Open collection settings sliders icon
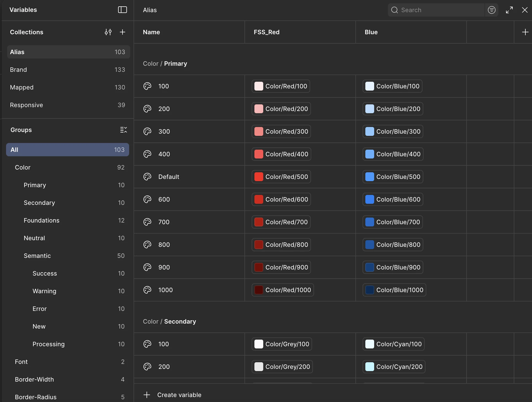532x402 pixels. coord(108,32)
